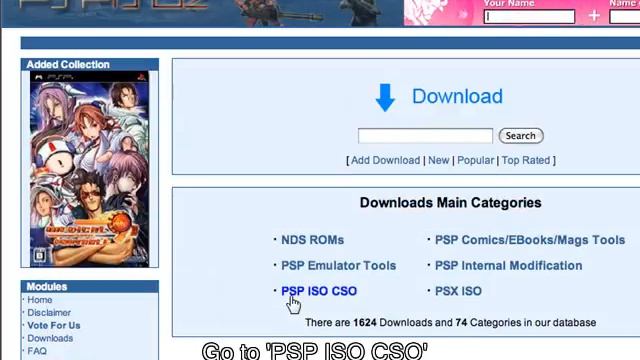Open the New downloads link
The image size is (640, 360).
(x=438, y=160)
